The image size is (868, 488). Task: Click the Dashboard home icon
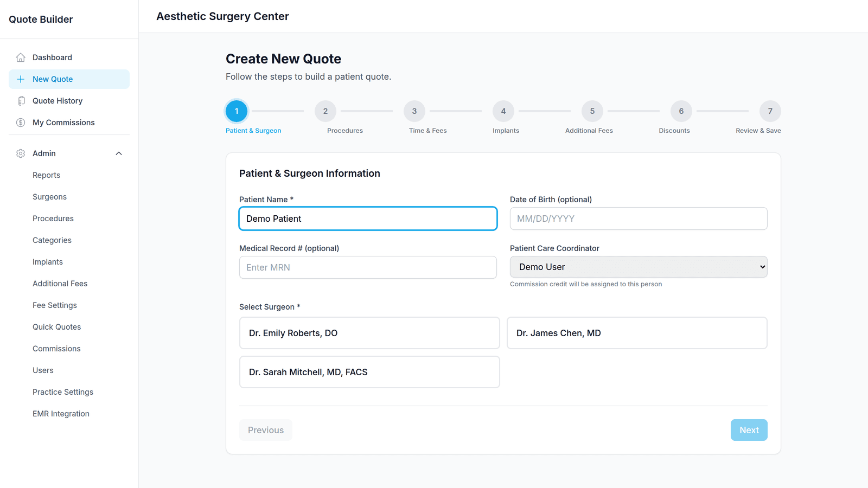point(21,57)
